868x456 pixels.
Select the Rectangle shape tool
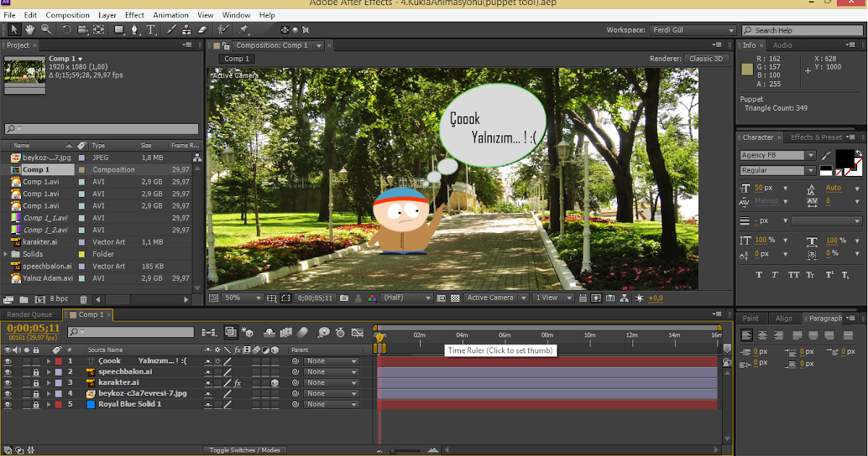(119, 30)
